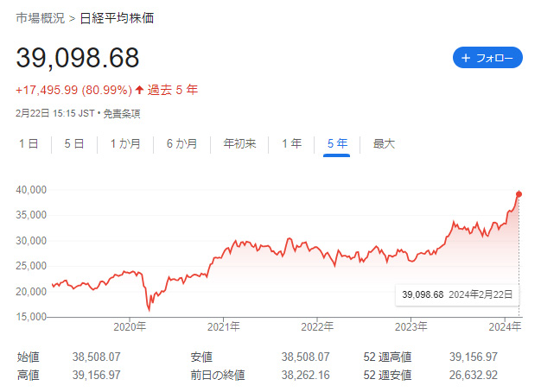
Task: Click the 日経平均株価 breadcrumb title
Action: pos(118,18)
